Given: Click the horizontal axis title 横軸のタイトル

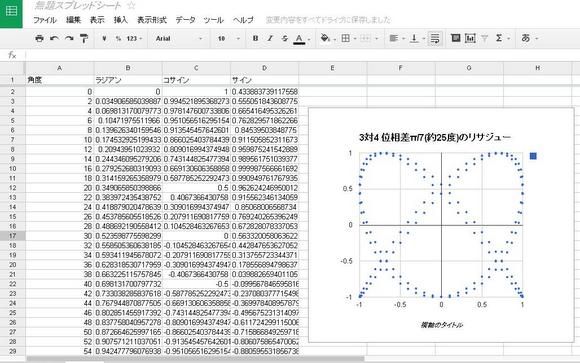Looking at the screenshot, I should coord(441,325).
